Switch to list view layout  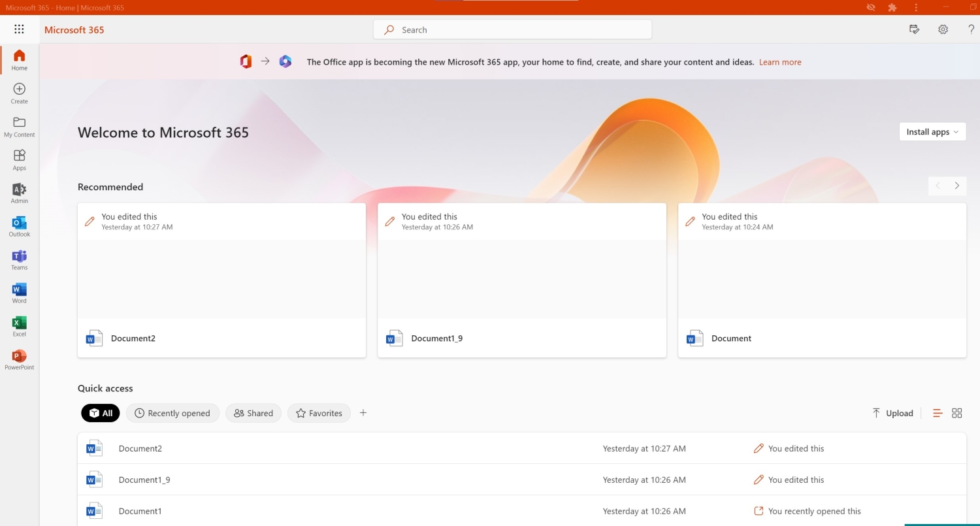[x=938, y=413]
